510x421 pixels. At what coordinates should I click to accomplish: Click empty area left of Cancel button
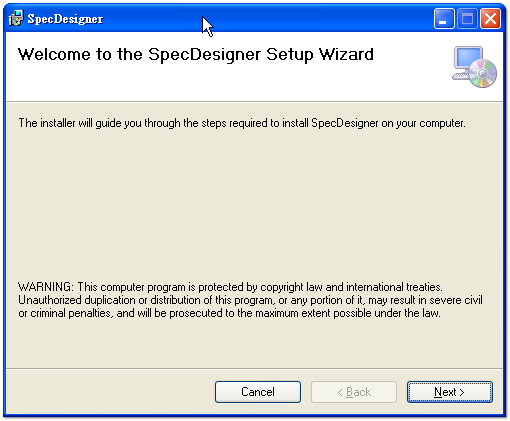tap(110, 392)
